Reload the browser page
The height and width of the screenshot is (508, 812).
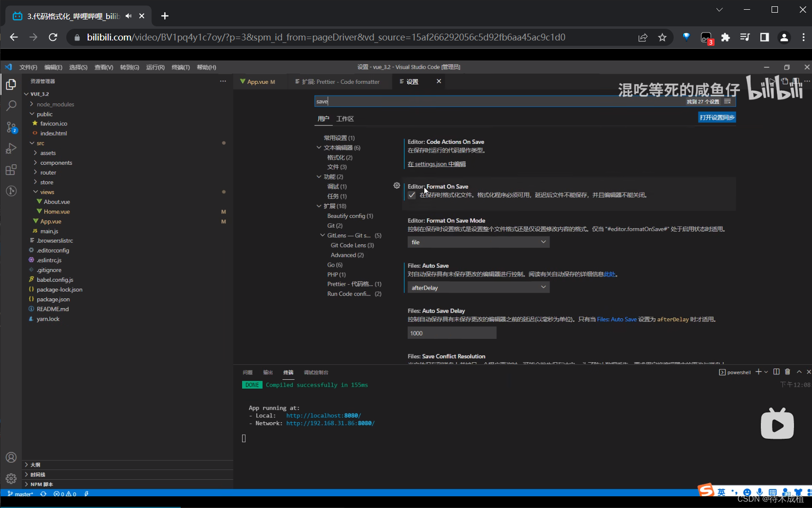[x=53, y=37]
